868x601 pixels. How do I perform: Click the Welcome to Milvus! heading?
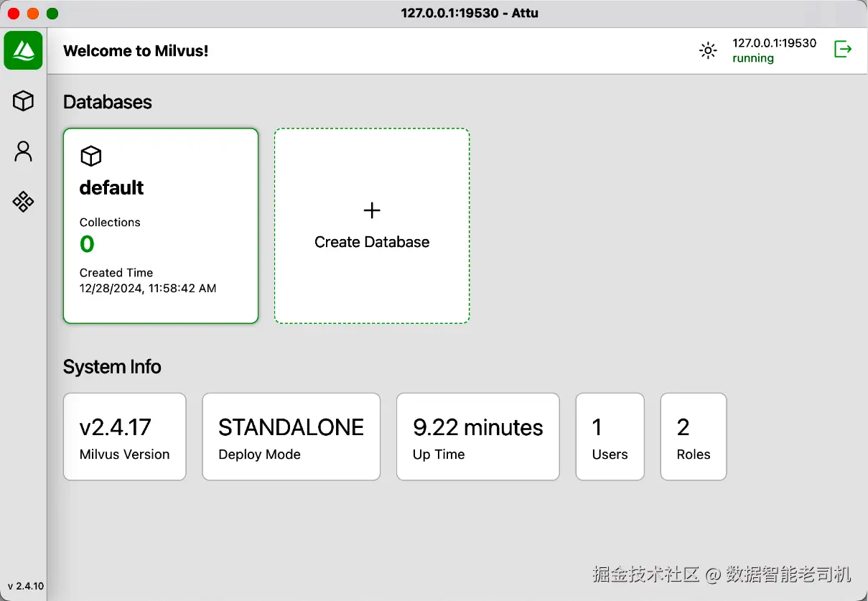[x=136, y=51]
